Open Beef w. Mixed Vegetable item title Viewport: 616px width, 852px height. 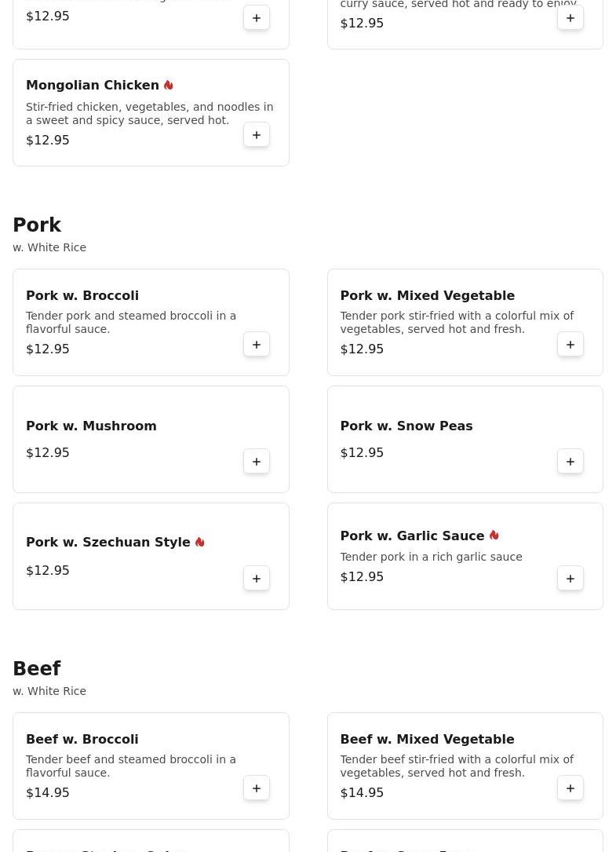click(x=427, y=739)
